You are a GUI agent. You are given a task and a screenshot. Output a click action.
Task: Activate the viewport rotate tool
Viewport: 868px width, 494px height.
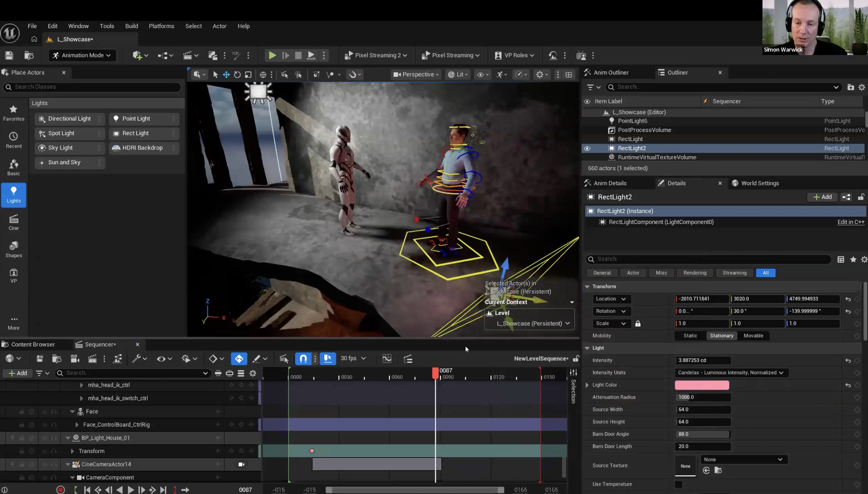coord(237,75)
